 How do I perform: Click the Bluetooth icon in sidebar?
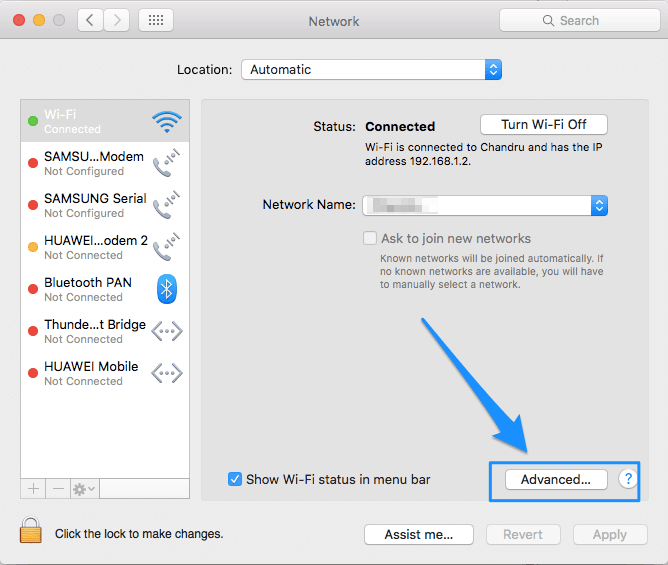[167, 289]
